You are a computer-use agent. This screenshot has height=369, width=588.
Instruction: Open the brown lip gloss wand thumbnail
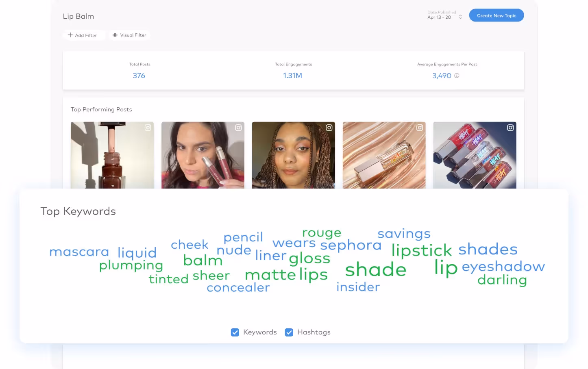click(112, 155)
